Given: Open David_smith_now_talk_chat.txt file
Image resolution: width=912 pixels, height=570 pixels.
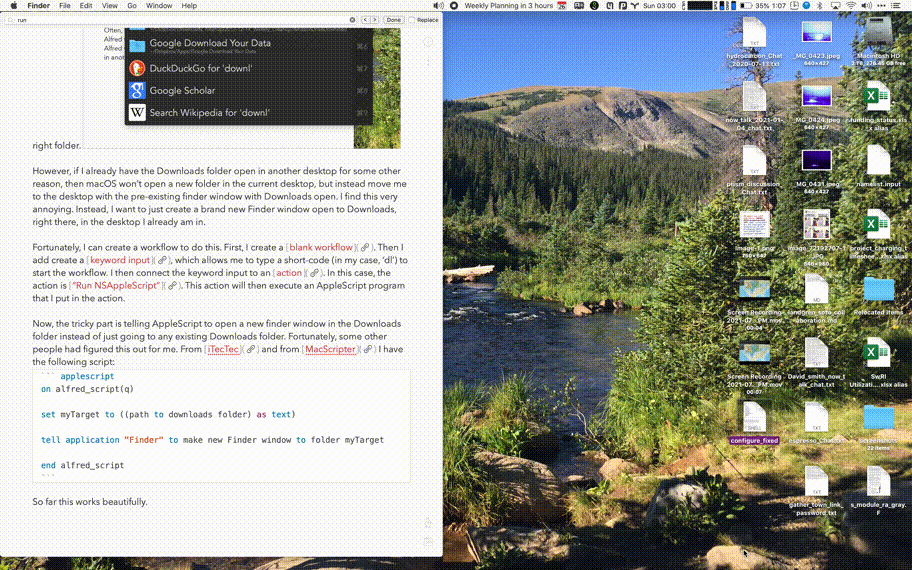Looking at the screenshot, I should (817, 352).
